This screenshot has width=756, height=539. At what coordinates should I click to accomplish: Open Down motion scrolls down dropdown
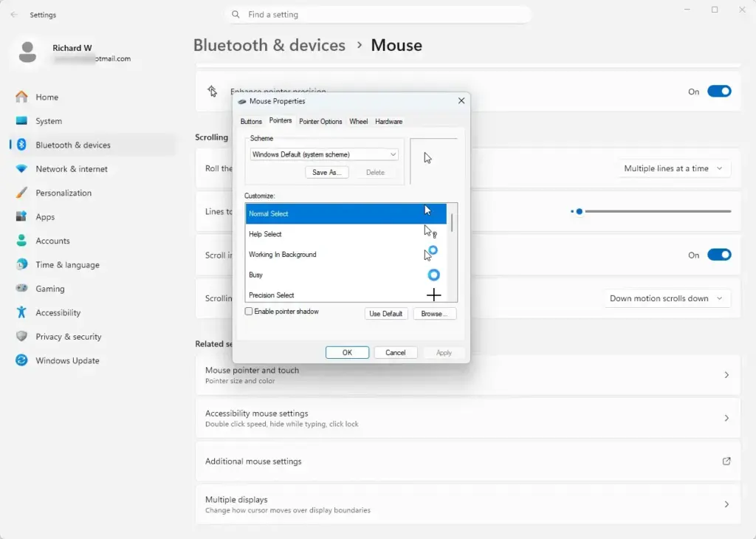[x=667, y=298]
